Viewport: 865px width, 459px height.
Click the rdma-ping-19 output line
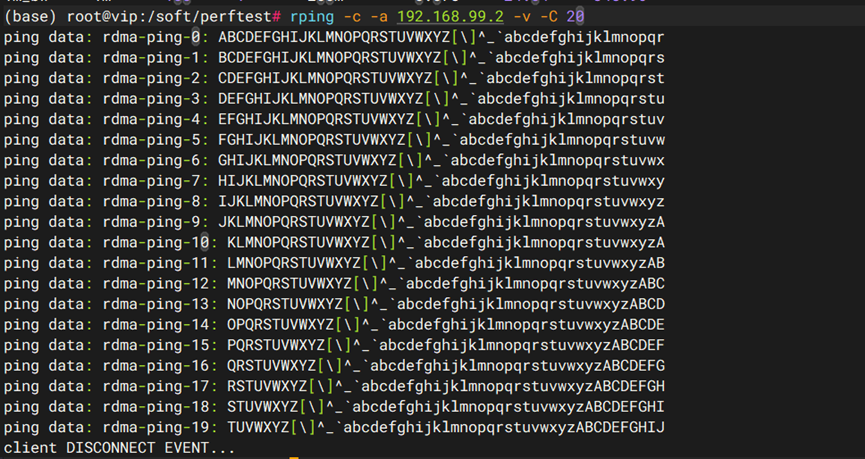(333, 427)
